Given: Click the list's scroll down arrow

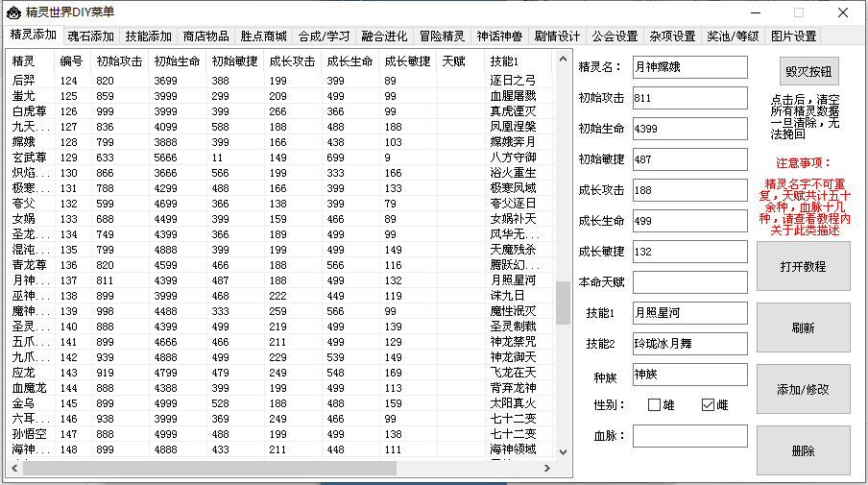Looking at the screenshot, I should [563, 452].
